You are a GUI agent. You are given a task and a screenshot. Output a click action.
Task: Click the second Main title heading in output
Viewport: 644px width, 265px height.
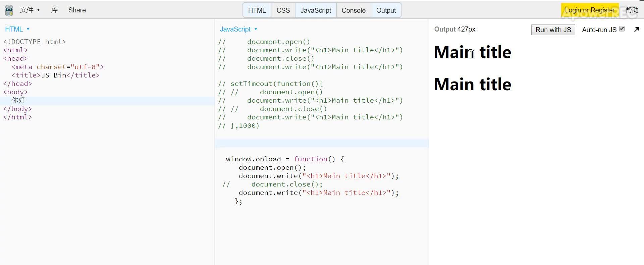(472, 84)
